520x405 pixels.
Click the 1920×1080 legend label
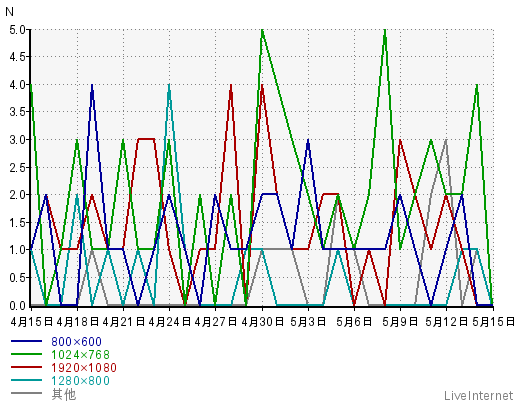point(84,368)
